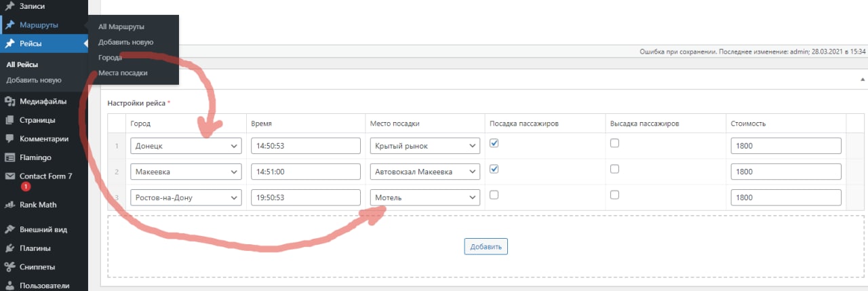This screenshot has width=868, height=291.
Task: Open Места посадки submenu entry
Action: 123,73
